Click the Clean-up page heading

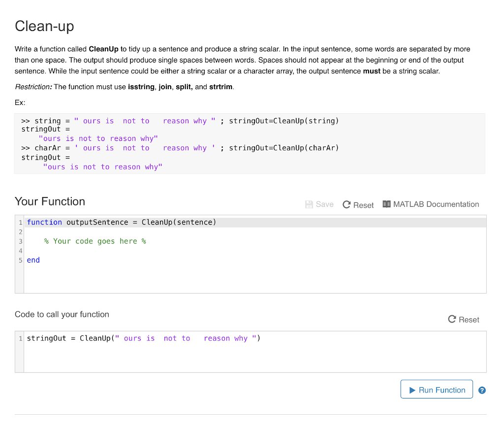[44, 27]
